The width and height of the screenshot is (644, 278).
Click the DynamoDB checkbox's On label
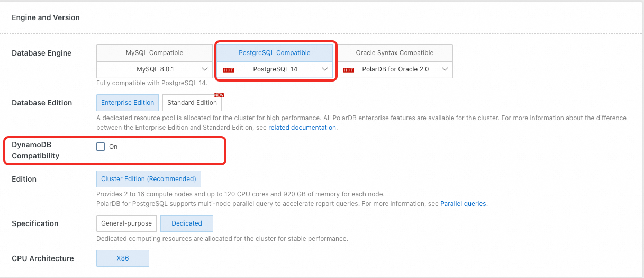(x=113, y=147)
